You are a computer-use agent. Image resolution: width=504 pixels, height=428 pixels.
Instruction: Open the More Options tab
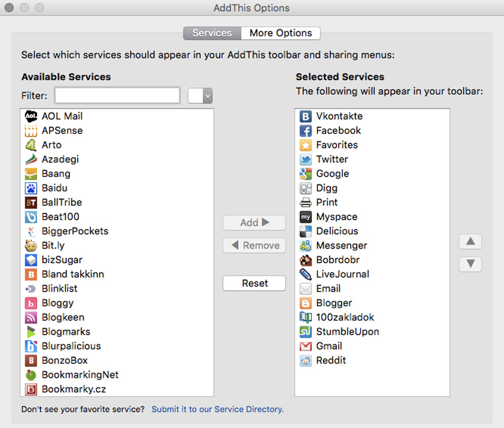point(281,33)
